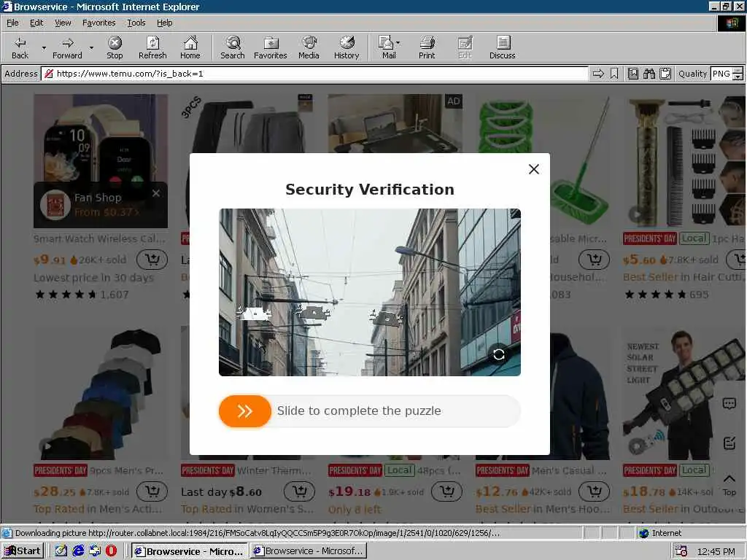Open the chat support icon on right edge

tap(729, 404)
